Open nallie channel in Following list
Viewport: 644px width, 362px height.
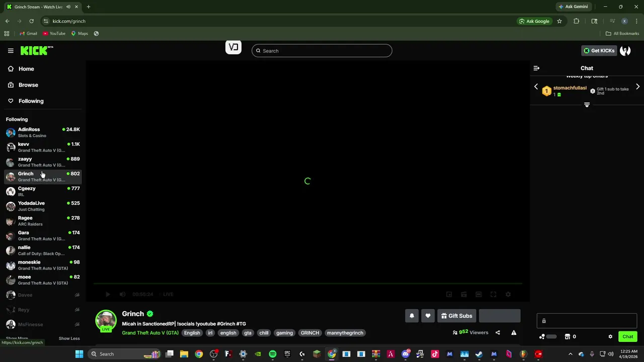click(x=42, y=250)
